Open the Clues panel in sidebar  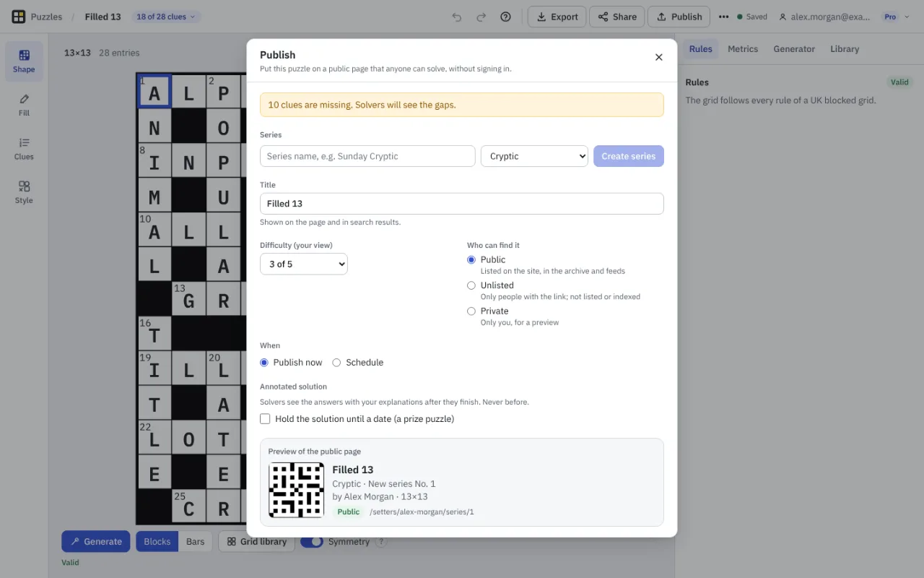pyautogui.click(x=24, y=148)
